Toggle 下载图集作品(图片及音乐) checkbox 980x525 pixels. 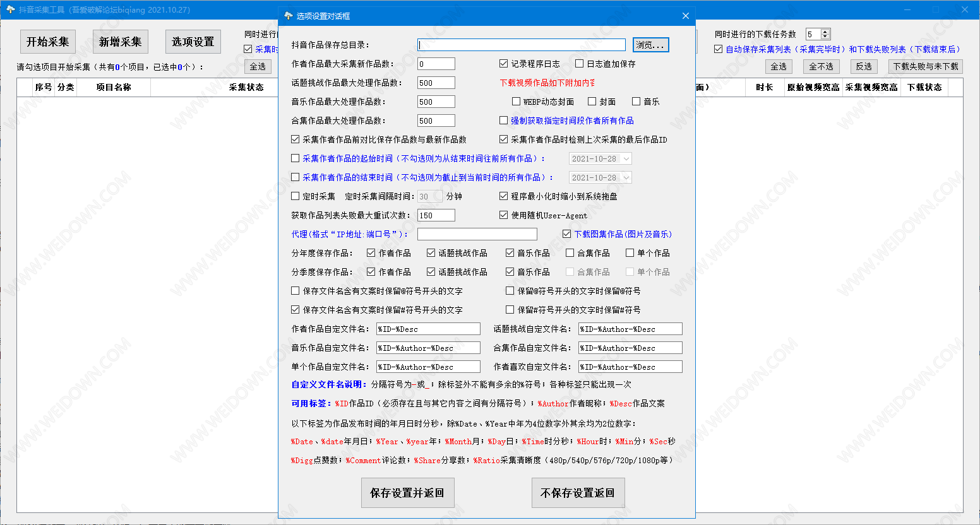tap(567, 234)
